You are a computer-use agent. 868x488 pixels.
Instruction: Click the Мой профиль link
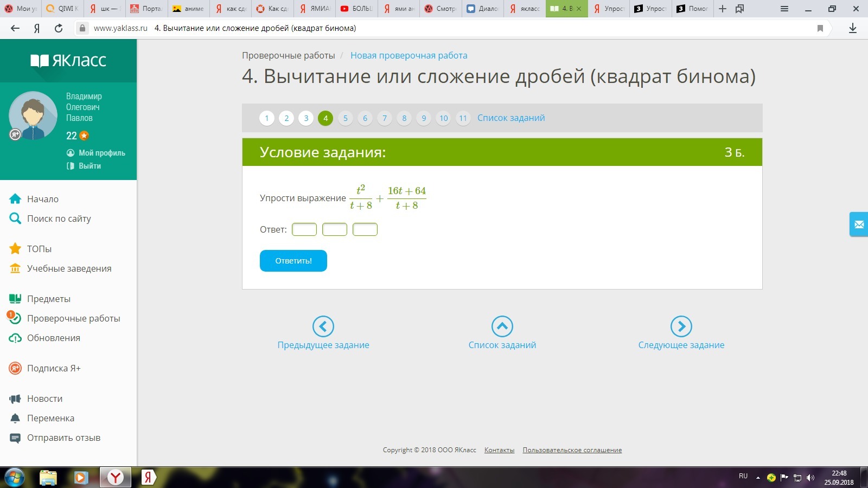click(x=101, y=153)
